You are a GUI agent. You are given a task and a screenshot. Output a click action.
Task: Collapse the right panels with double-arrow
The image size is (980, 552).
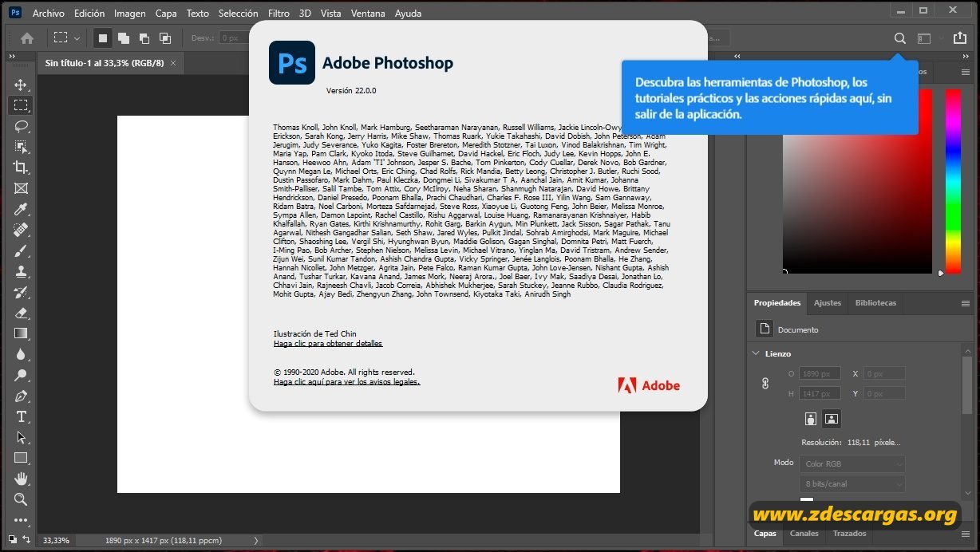coord(966,57)
